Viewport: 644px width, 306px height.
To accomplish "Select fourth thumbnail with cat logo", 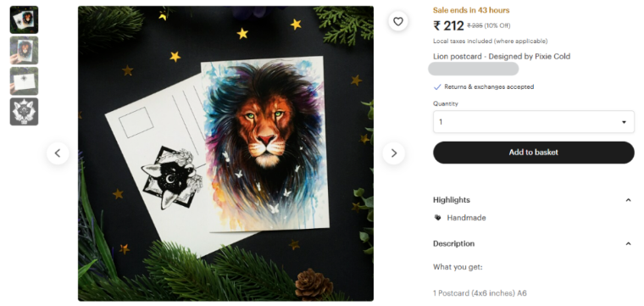I will (x=25, y=111).
